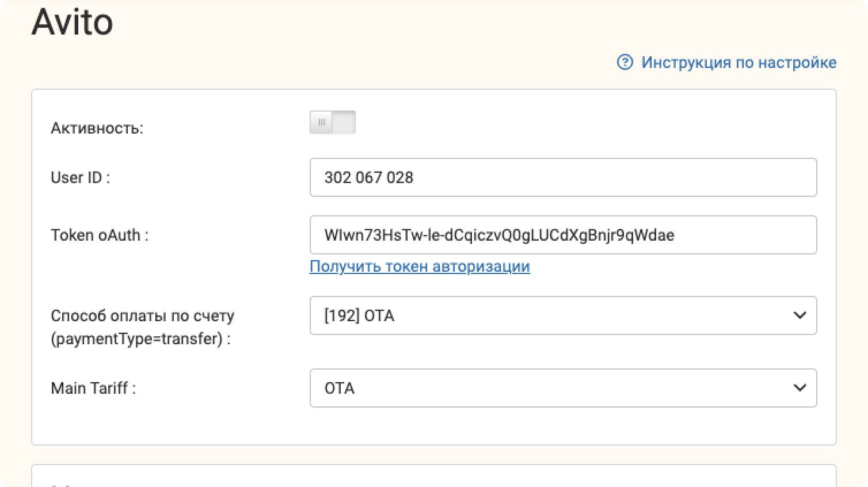Click the Avito page heading

tap(72, 23)
